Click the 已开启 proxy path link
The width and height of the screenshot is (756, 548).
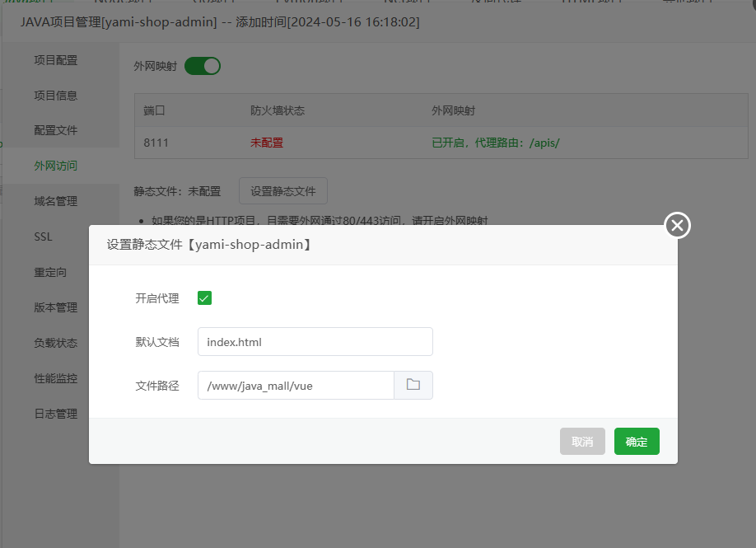point(494,142)
